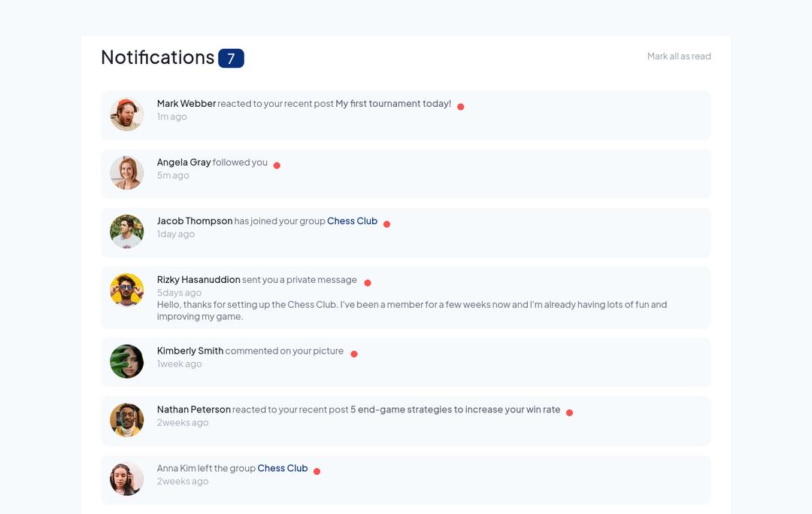The image size is (812, 514).
Task: Click Mark all as read
Action: (x=679, y=56)
